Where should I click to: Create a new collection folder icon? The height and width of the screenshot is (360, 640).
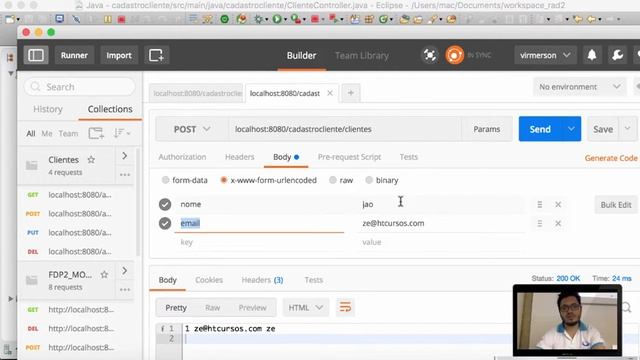click(96, 133)
